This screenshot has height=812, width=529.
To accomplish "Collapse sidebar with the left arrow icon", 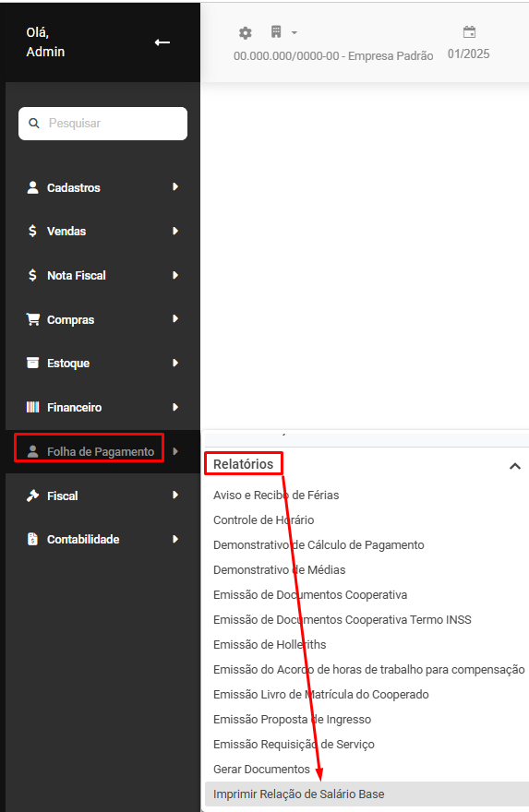I will click(x=162, y=42).
